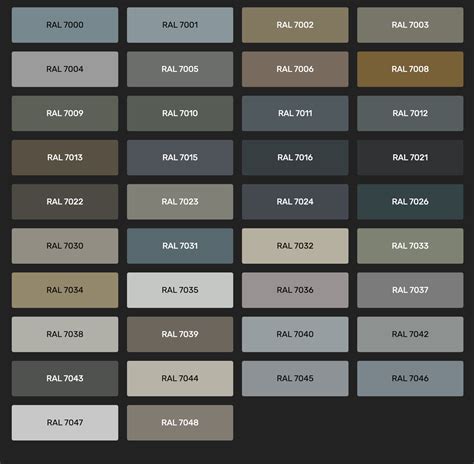This screenshot has height=464, width=474.
Task: Click the RAL 7023 color tile
Action: pyautogui.click(x=180, y=202)
